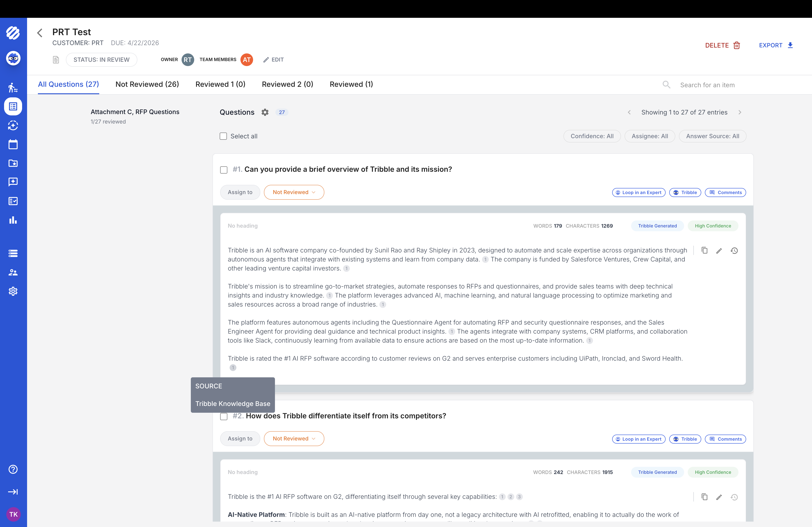Click EDIT next to team members
The width and height of the screenshot is (812, 527).
click(273, 60)
